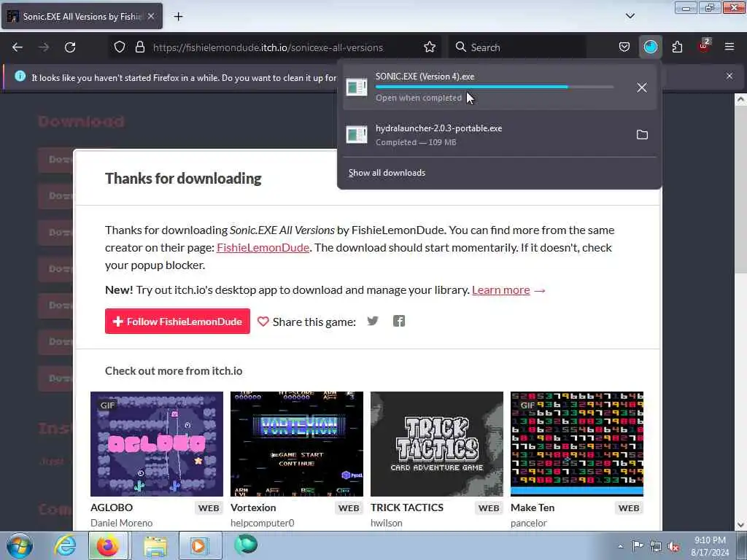Open the Extensions puzzle icon
The image size is (747, 560).
(x=677, y=47)
